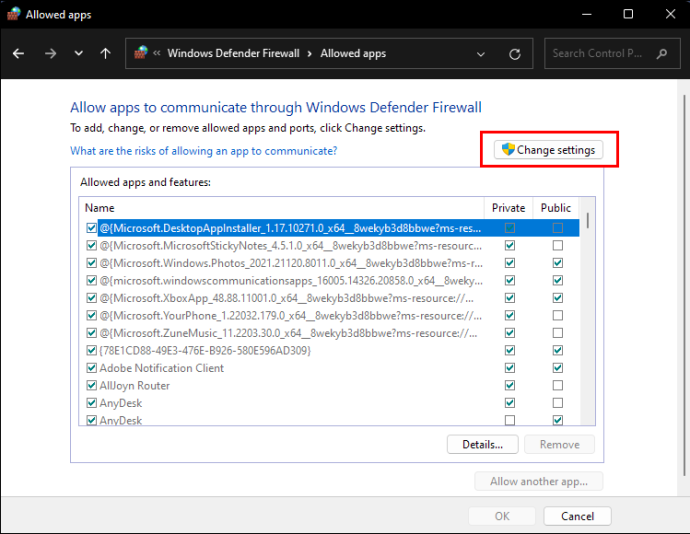Go forward with the right arrow
The height and width of the screenshot is (534, 690).
[x=51, y=54]
